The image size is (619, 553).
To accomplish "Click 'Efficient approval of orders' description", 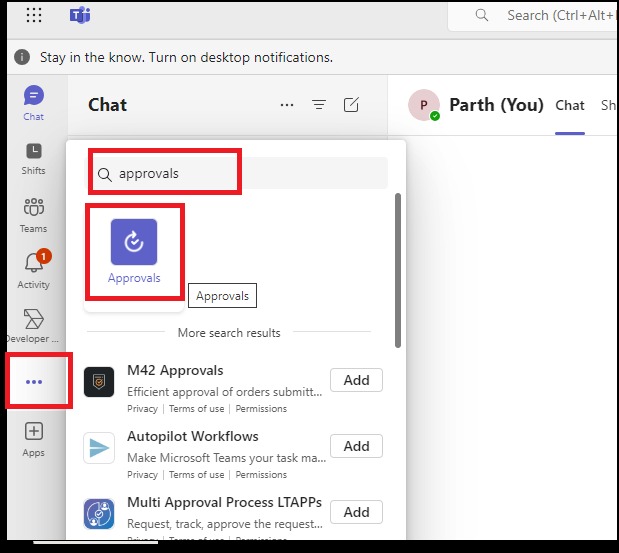I will 225,392.
